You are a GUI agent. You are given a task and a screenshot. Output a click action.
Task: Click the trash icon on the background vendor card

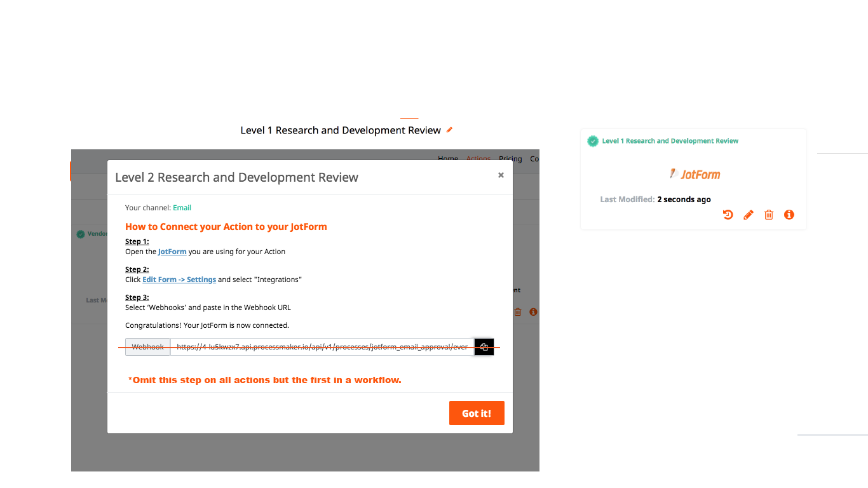[517, 311]
